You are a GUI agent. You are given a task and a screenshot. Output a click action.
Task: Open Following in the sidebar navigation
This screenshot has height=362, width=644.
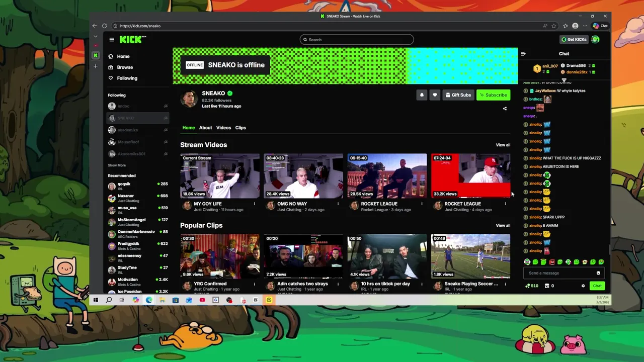coord(123,78)
